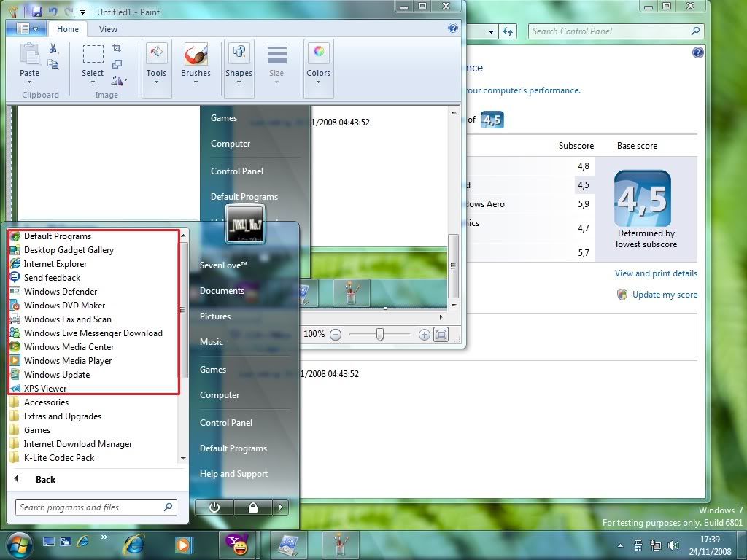Expand the shutdown options arrow
This screenshot has width=747, height=560.
[x=281, y=507]
